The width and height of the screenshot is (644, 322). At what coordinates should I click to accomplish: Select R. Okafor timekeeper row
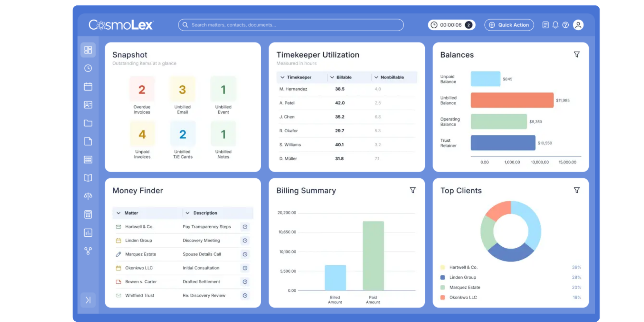pos(347,131)
